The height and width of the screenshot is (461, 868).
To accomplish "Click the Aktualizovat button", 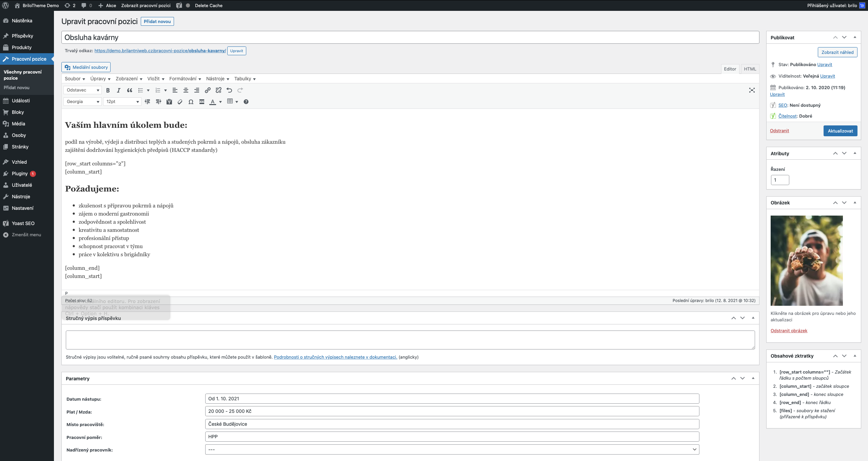I will 840,131.
